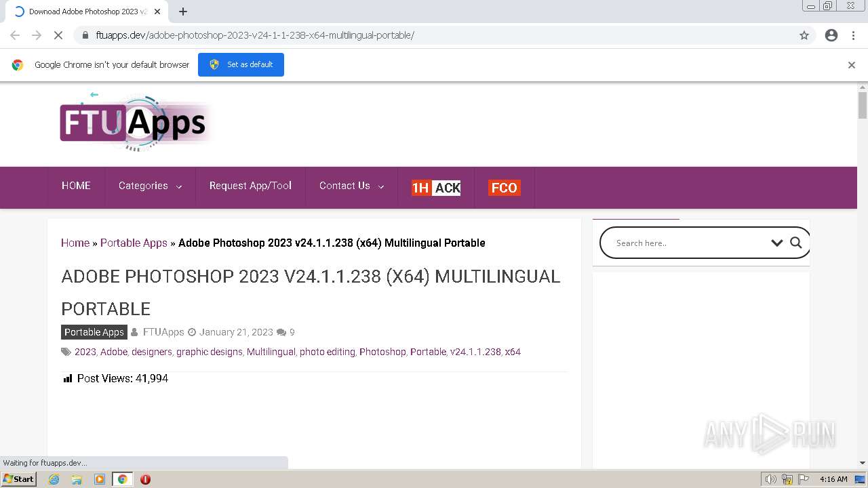Follow the Portable Apps breadcrumb link

coord(134,243)
